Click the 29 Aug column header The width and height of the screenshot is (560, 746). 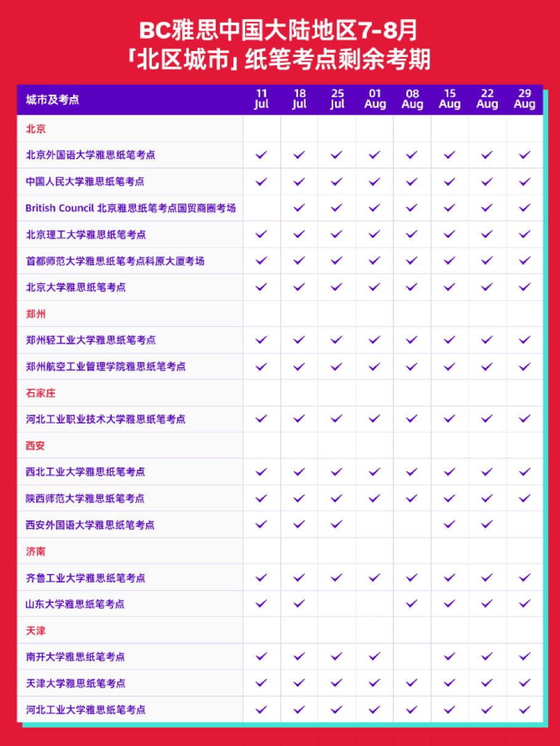(x=524, y=99)
